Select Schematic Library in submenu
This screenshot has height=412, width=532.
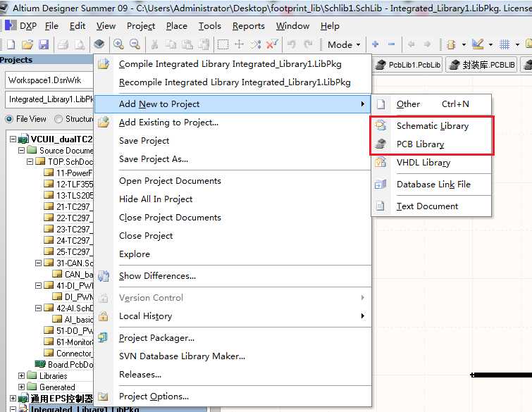pyautogui.click(x=431, y=126)
